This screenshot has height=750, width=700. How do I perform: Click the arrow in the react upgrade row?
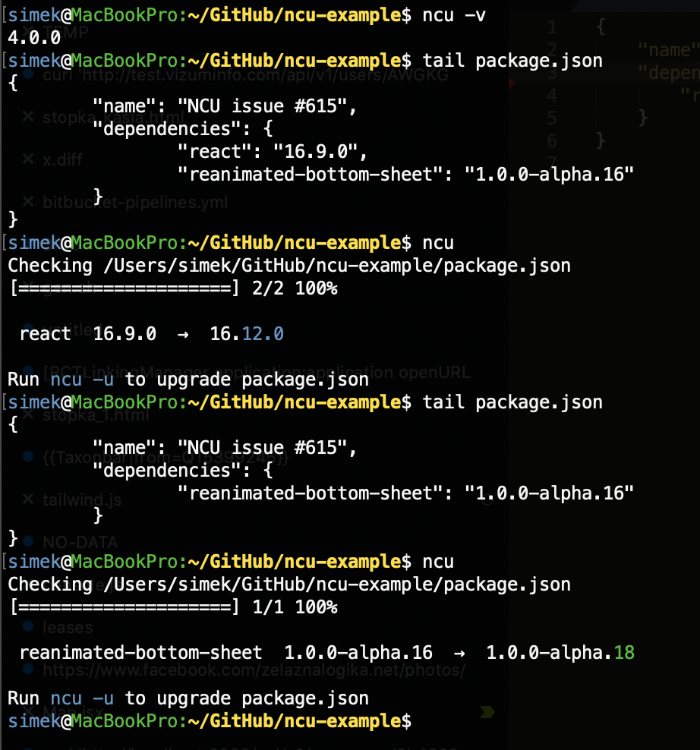click(183, 334)
